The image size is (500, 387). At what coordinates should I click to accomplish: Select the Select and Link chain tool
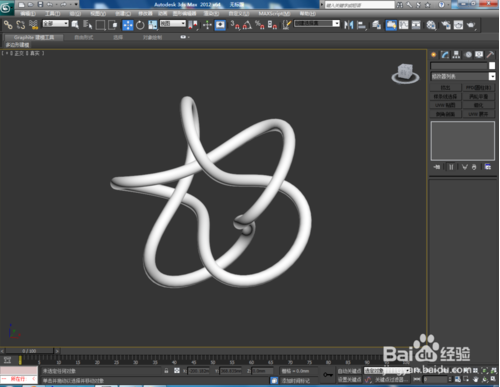click(8, 25)
